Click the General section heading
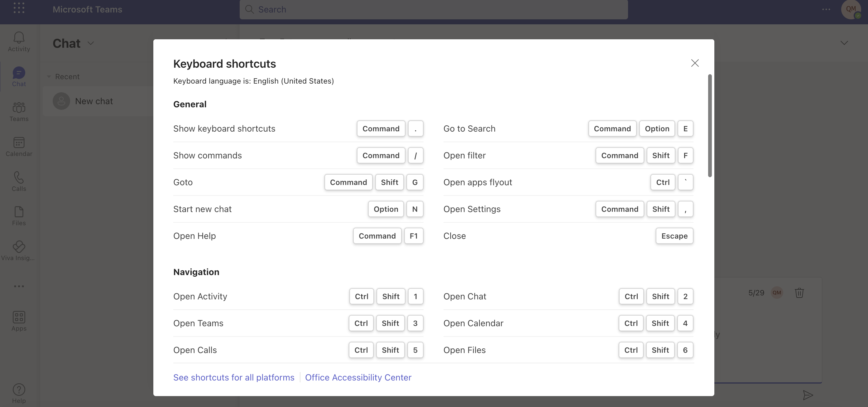This screenshot has width=868, height=407. pos(190,104)
